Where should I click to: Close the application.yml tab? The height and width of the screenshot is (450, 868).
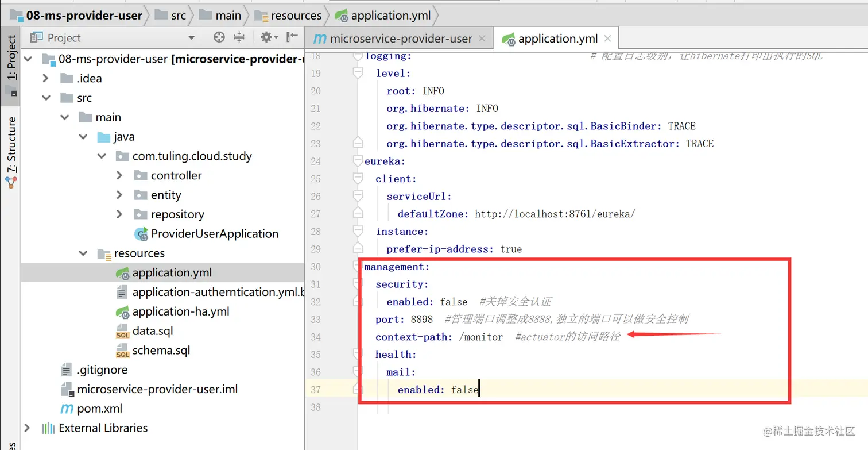607,39
